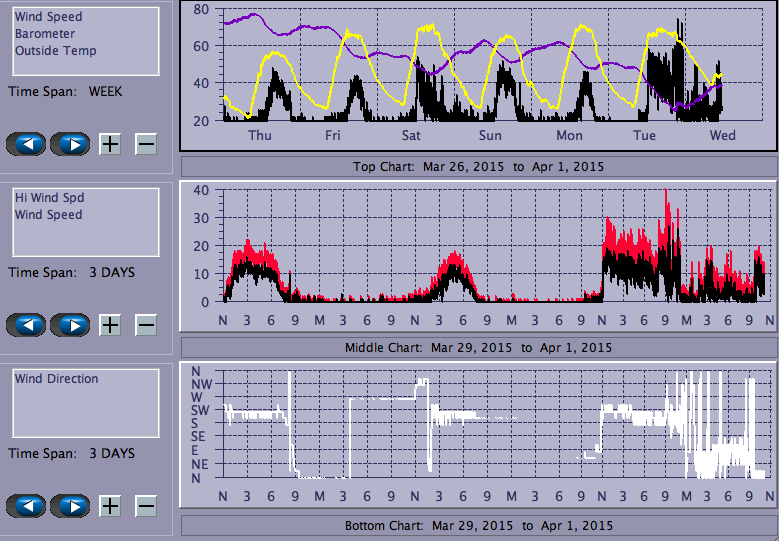Click the top chart's forward arrow button

click(70, 144)
